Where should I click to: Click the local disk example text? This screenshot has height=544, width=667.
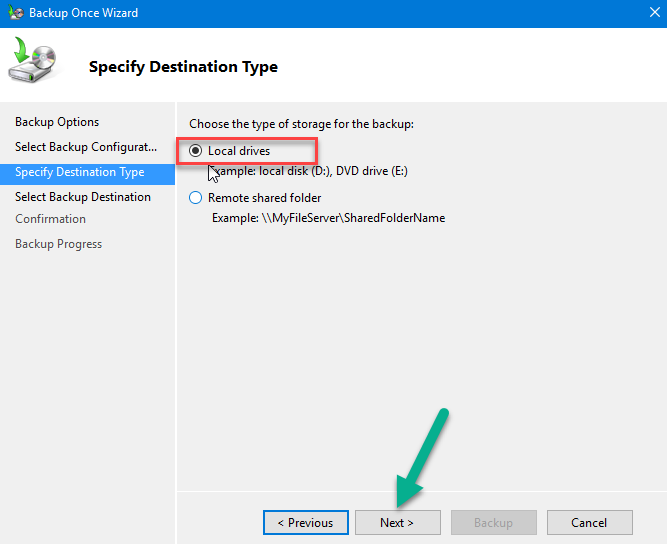[x=310, y=171]
